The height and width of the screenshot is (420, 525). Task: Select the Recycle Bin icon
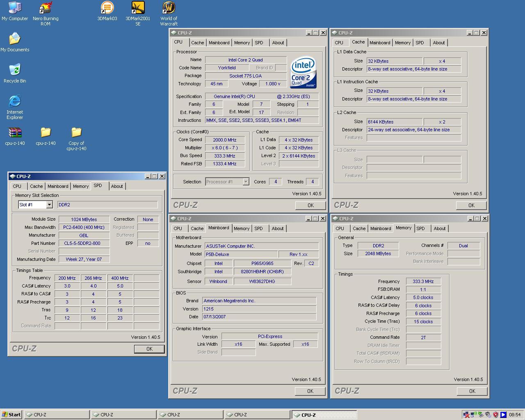[x=15, y=73]
